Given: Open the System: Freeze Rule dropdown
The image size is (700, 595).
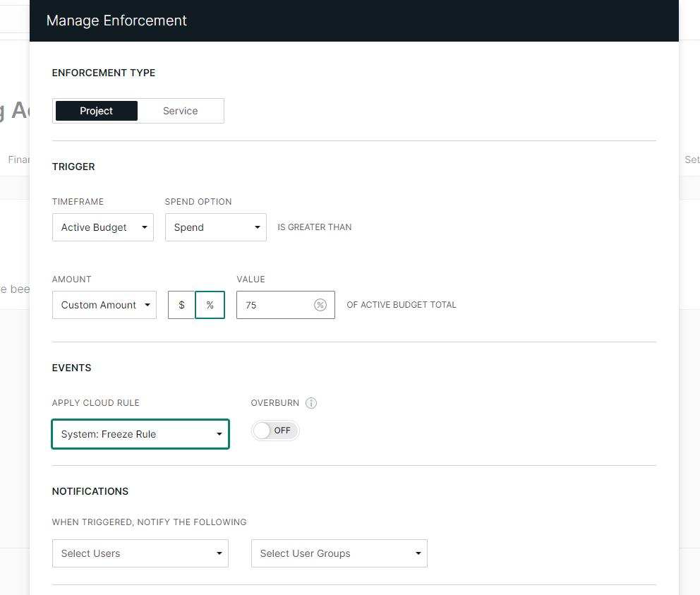Looking at the screenshot, I should (x=140, y=434).
